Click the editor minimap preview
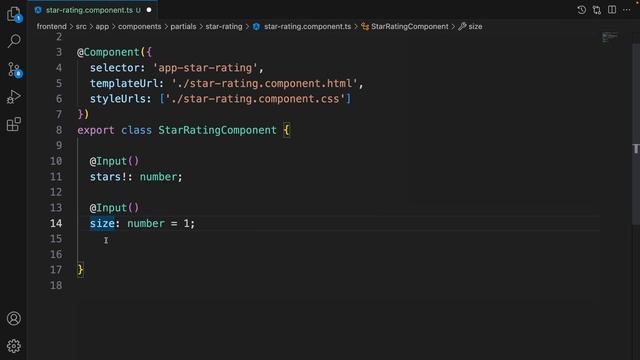 (x=610, y=38)
